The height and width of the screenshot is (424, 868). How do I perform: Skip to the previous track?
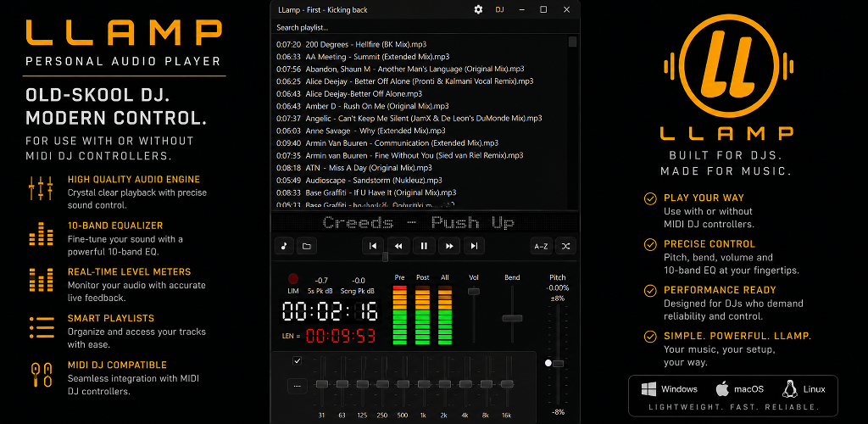(x=373, y=246)
